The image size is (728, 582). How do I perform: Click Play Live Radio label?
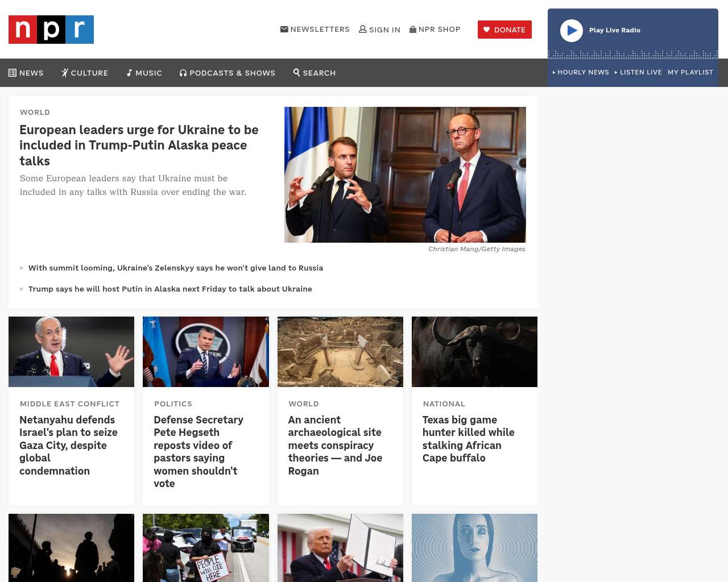[615, 30]
